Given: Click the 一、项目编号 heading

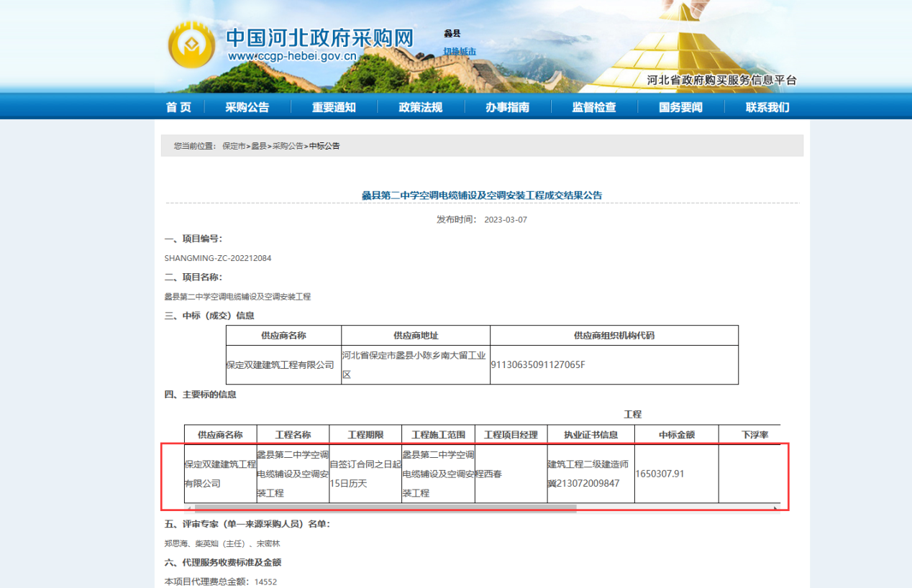Looking at the screenshot, I should tap(193, 239).
